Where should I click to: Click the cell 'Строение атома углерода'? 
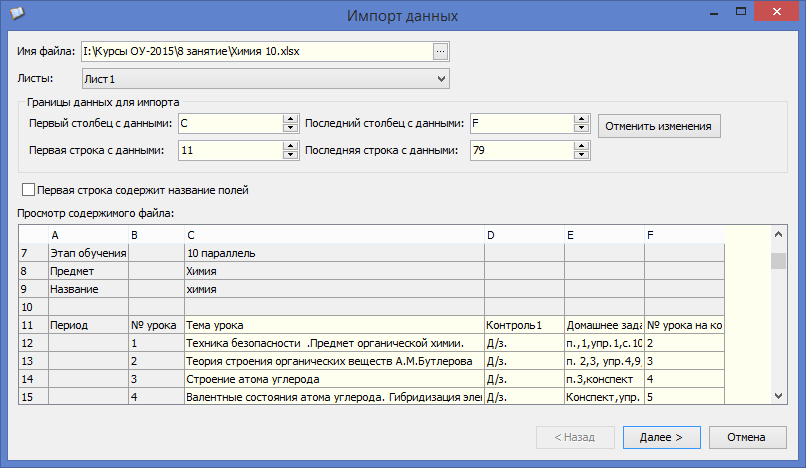333,379
